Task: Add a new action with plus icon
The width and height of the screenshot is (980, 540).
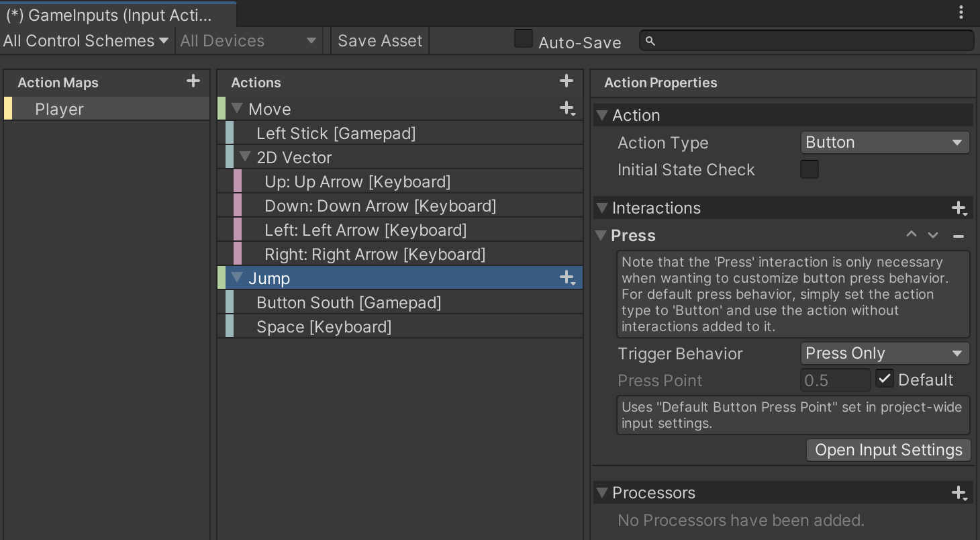Action: coord(567,81)
